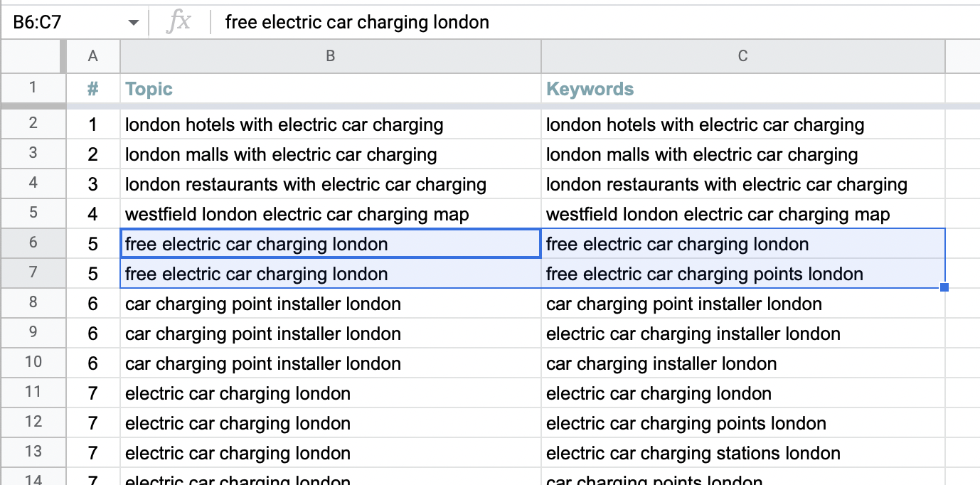This screenshot has height=485, width=980.
Task: Open the Name box dropdown arrow
Action: pos(133,23)
